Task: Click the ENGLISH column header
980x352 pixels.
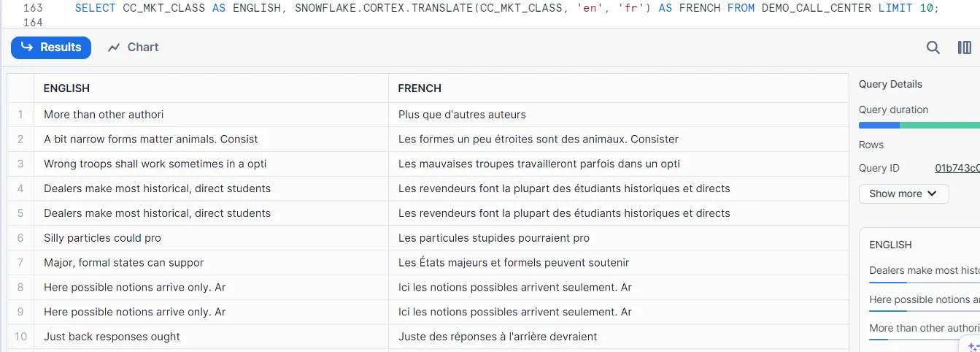Action: [66, 88]
